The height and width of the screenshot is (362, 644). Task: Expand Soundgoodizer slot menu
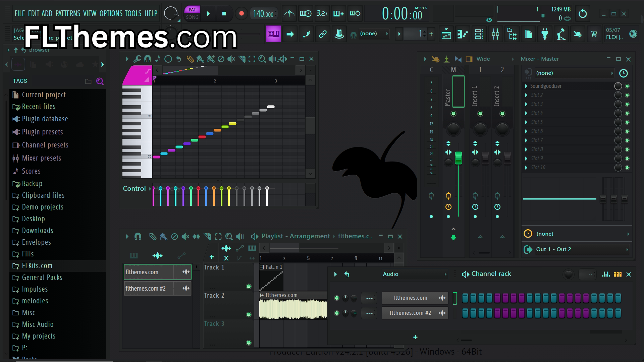point(526,86)
